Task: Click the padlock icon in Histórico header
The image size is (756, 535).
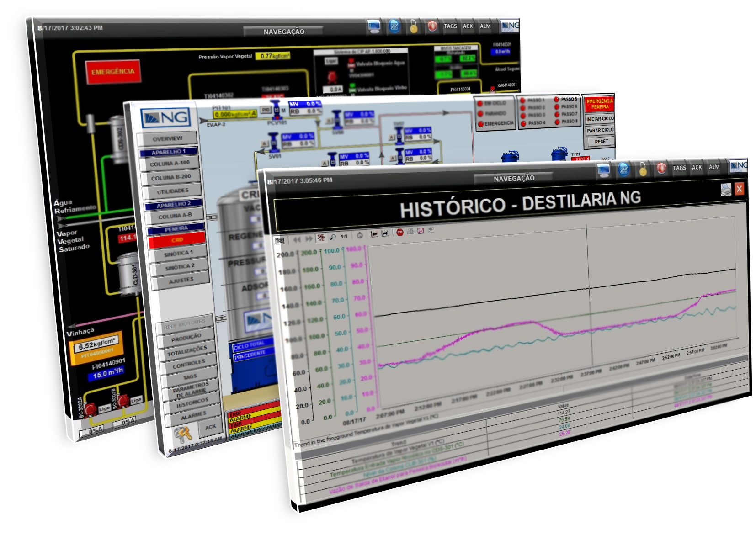Action: pyautogui.click(x=643, y=170)
